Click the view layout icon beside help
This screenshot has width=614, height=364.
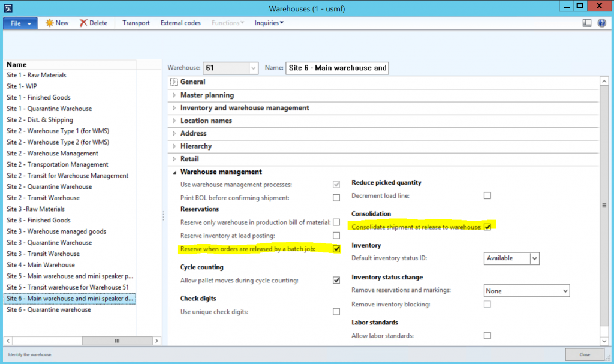(x=587, y=23)
